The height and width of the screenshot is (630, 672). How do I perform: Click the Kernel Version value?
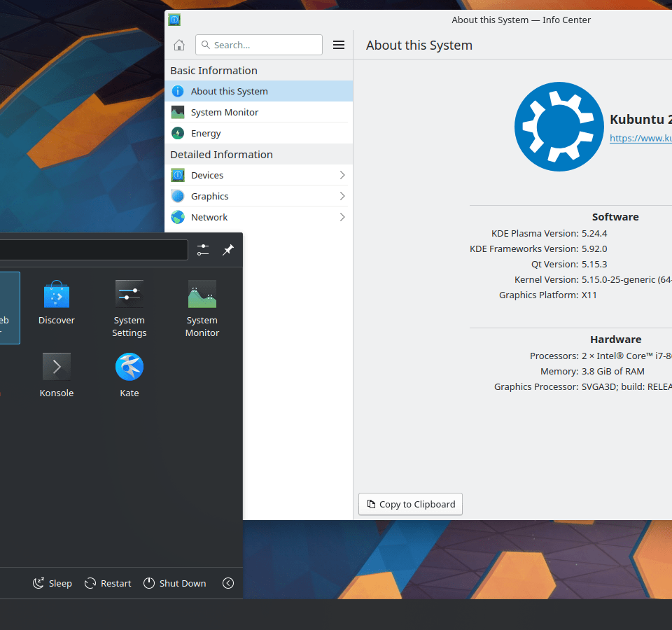click(626, 280)
